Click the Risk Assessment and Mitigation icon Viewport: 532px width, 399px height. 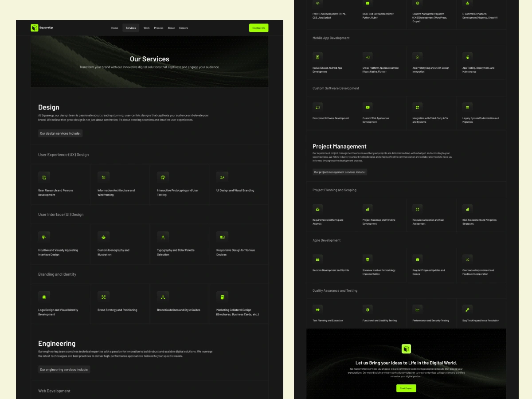[467, 209]
